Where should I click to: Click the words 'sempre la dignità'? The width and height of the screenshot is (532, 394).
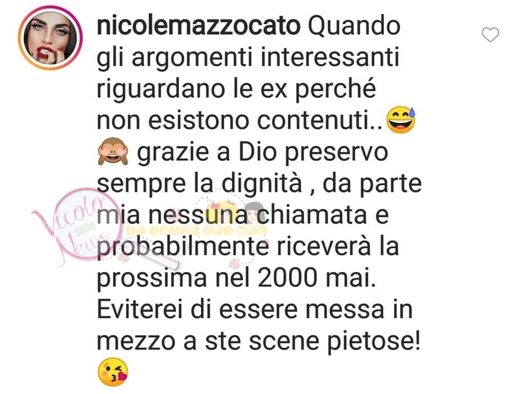(x=199, y=184)
